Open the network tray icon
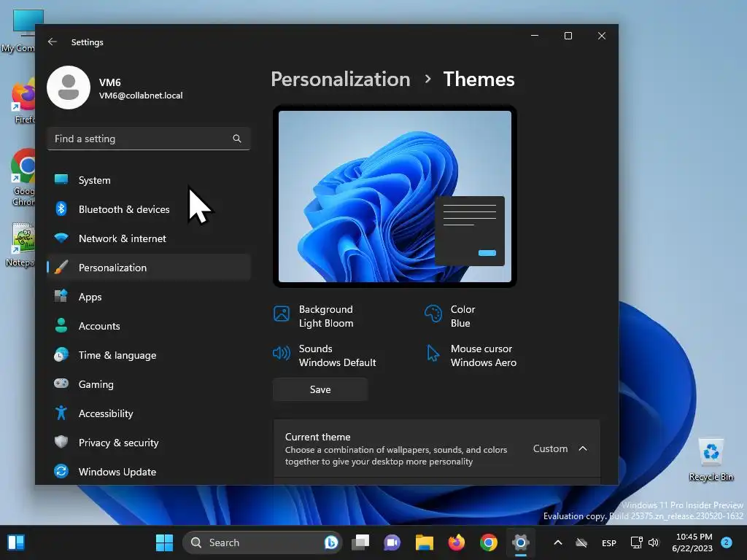The height and width of the screenshot is (560, 747). [x=636, y=542]
